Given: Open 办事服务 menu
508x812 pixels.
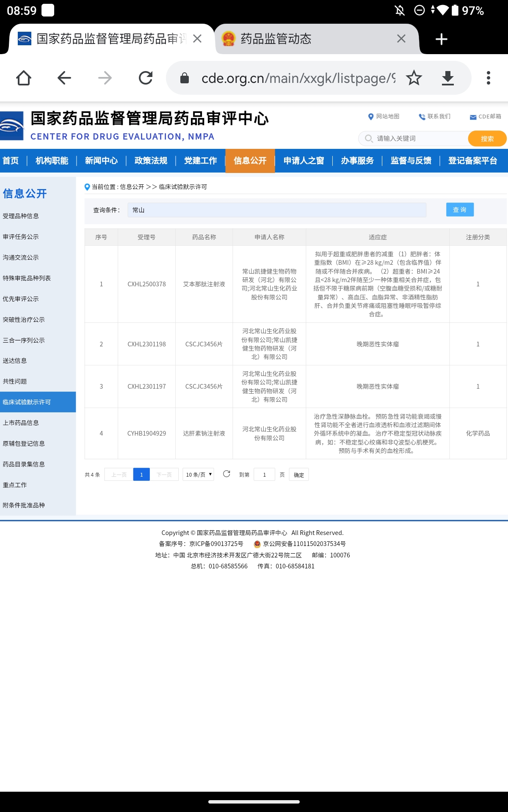Looking at the screenshot, I should tap(357, 161).
